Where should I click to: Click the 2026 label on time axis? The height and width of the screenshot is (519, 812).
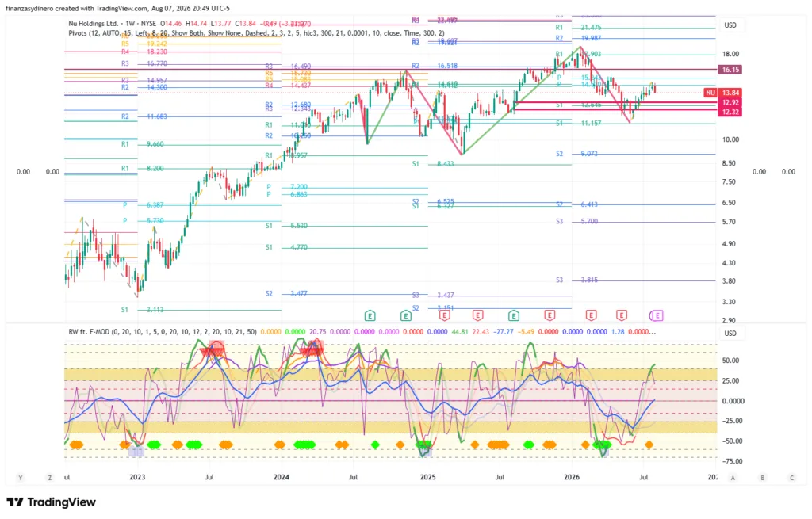572,477
